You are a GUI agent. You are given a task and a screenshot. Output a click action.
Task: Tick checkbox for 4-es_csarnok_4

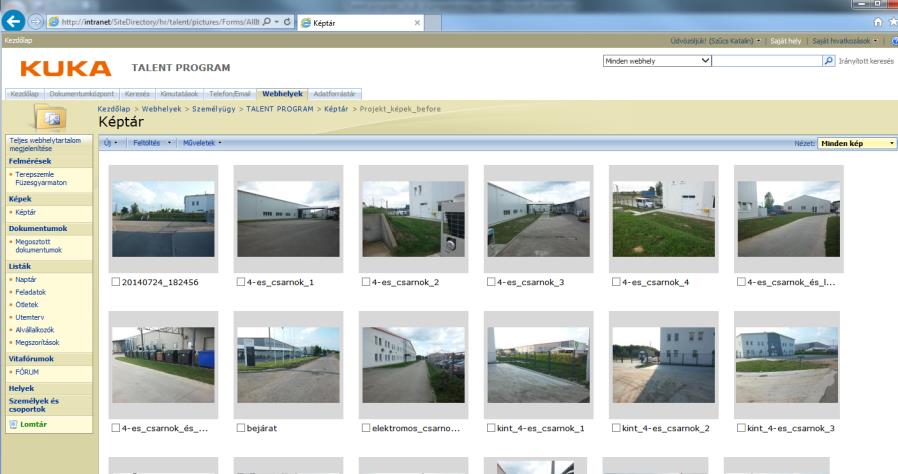pos(616,282)
